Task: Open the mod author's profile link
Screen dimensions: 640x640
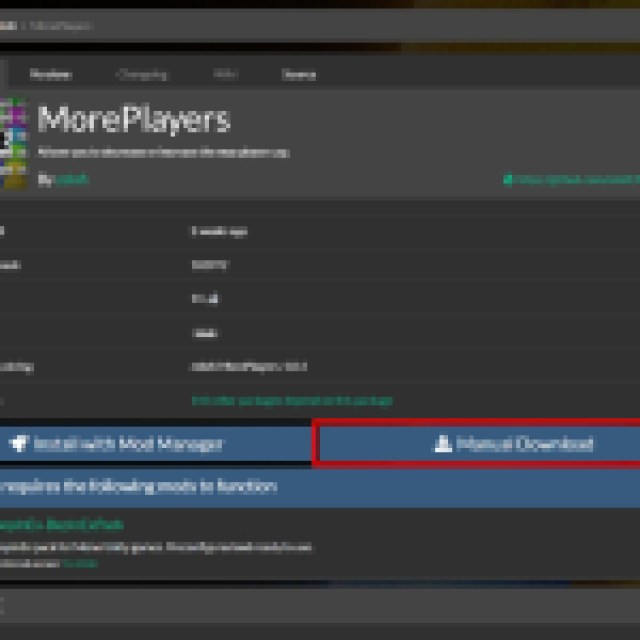Action: click(x=71, y=180)
